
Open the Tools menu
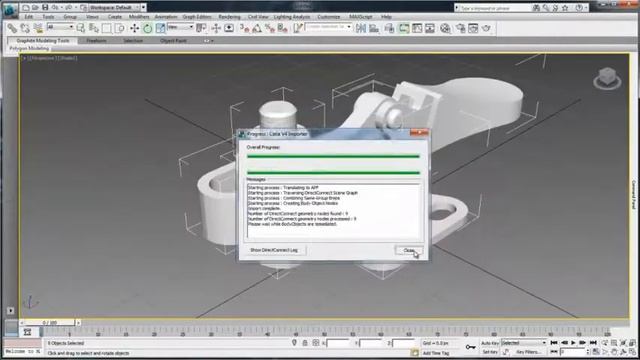pos(48,17)
